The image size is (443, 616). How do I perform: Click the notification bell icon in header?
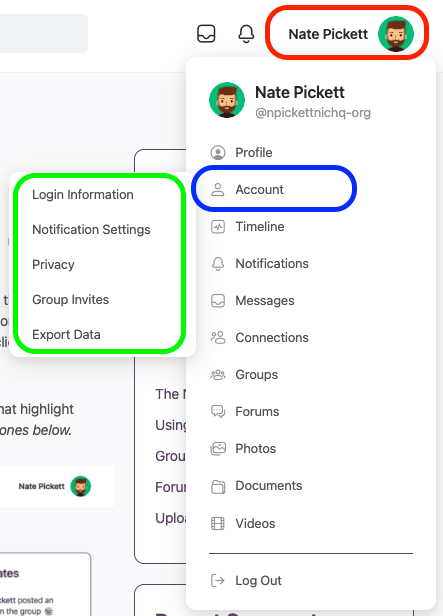246,34
